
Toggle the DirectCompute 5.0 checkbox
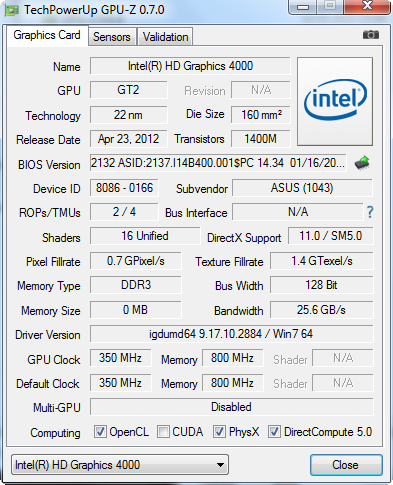[274, 432]
